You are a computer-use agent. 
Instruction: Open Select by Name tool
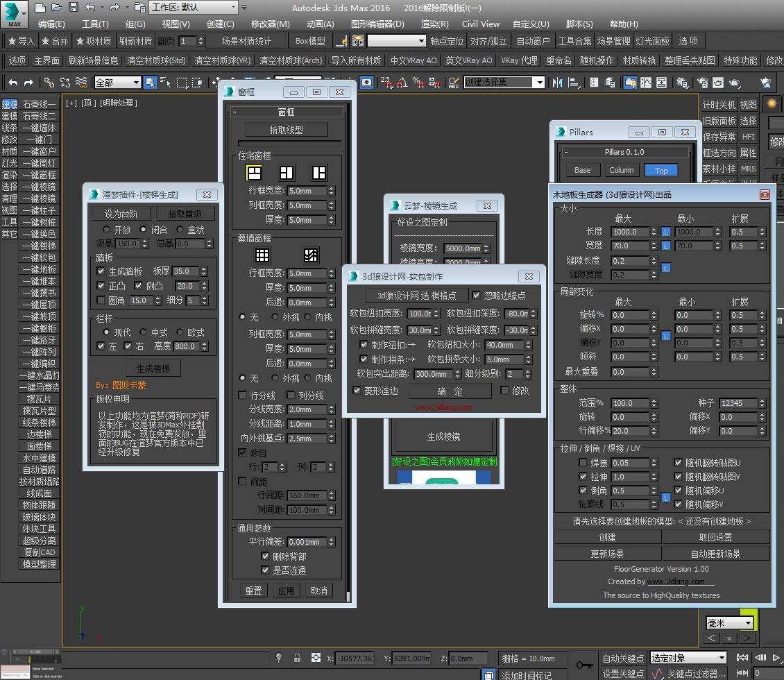click(x=166, y=83)
